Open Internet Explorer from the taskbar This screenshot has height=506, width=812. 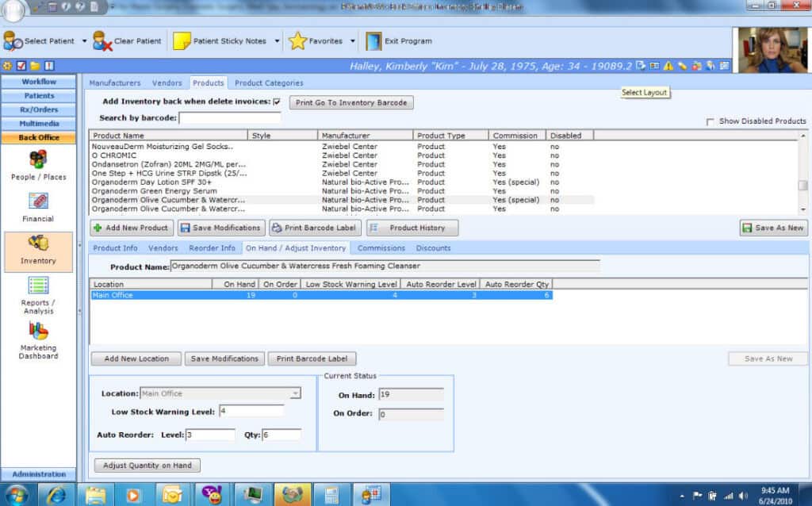(56, 495)
